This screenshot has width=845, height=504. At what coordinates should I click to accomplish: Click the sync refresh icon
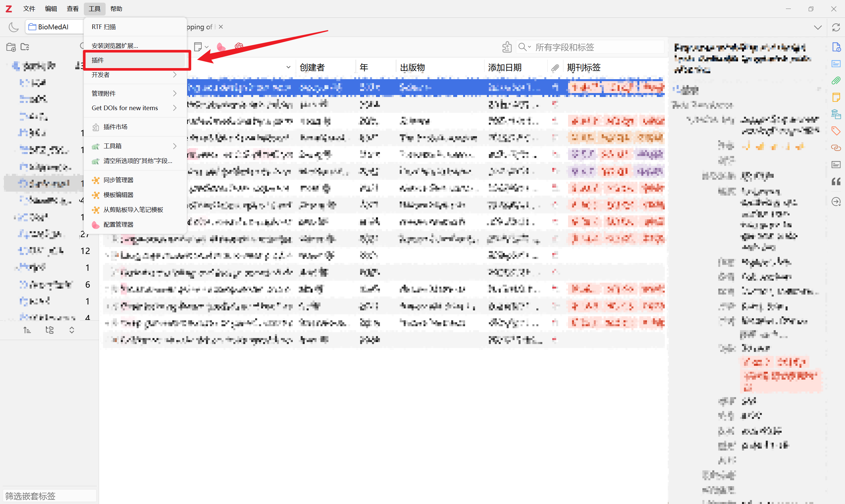click(836, 27)
